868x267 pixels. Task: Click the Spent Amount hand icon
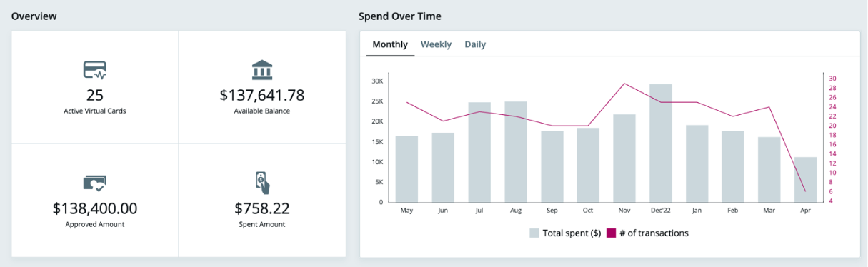coord(262,183)
